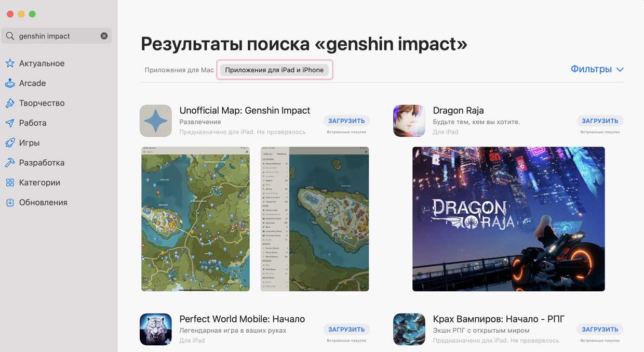The height and width of the screenshot is (352, 644).
Task: Click Perfect World Mobile white tiger icon
Action: [x=156, y=329]
